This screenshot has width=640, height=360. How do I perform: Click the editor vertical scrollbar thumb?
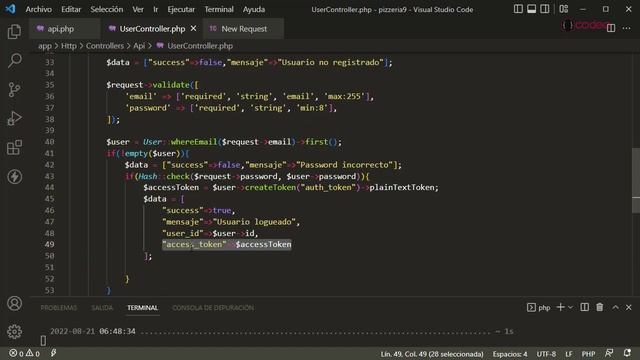coord(636,180)
